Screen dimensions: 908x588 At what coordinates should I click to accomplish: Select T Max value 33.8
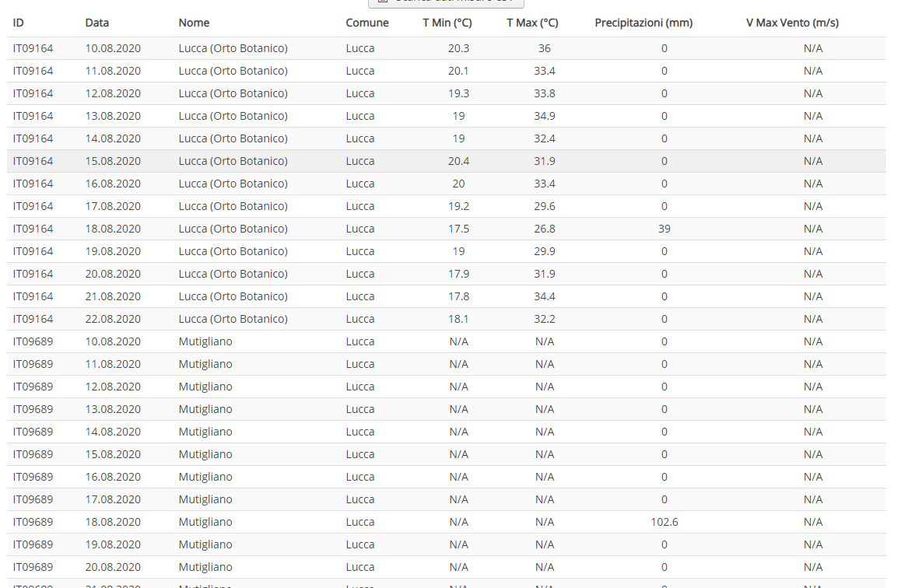tap(545, 93)
